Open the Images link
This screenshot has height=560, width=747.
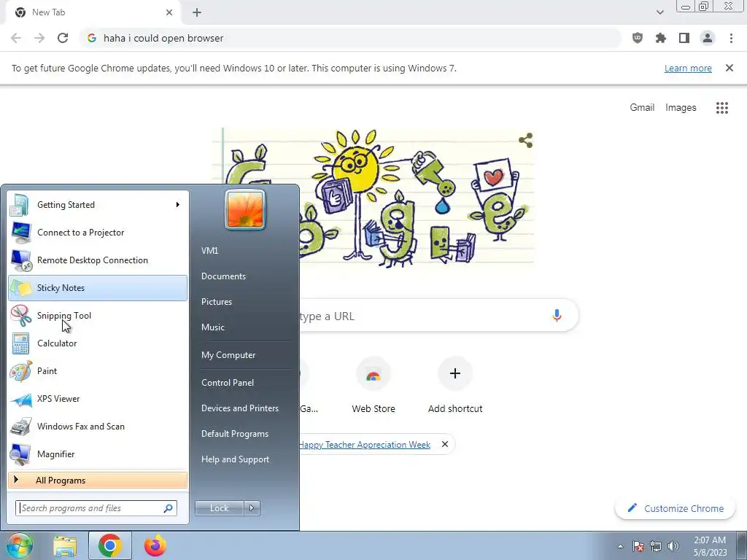(681, 108)
